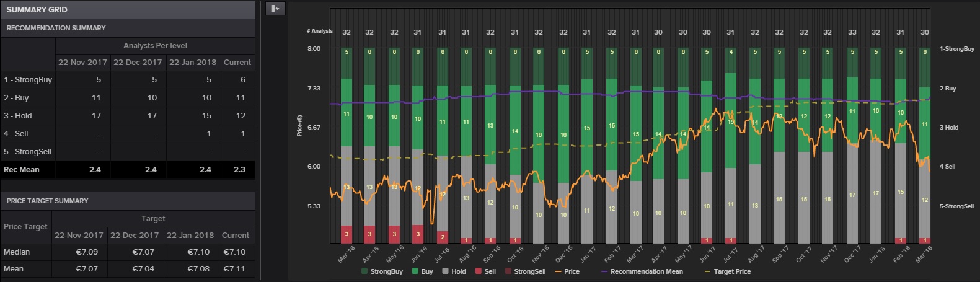Image resolution: width=980 pixels, height=282 pixels.
Task: Click 22-Dec-2017 column in recommendation table
Action: [138, 63]
